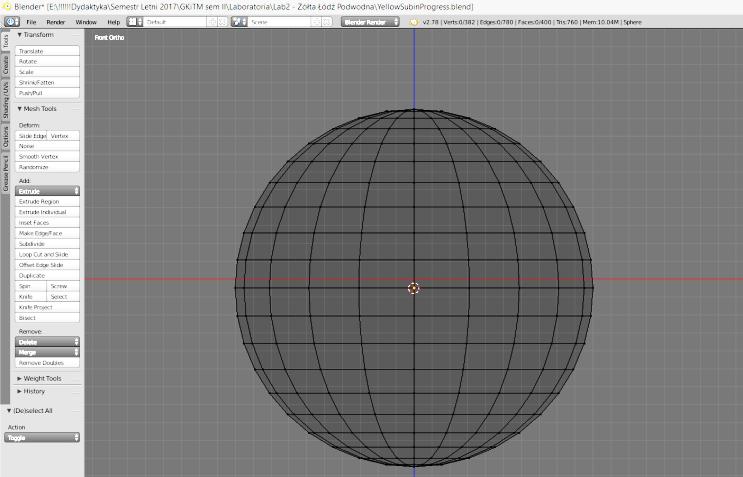Click the Vertex slide button
This screenshot has width=743, height=477.
point(63,135)
